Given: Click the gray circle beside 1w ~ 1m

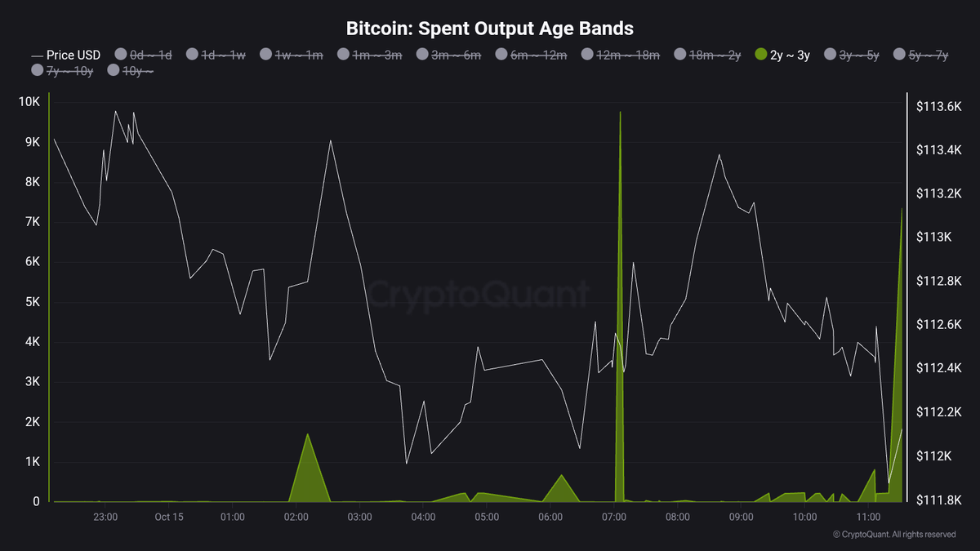Looking at the screenshot, I should point(266,55).
